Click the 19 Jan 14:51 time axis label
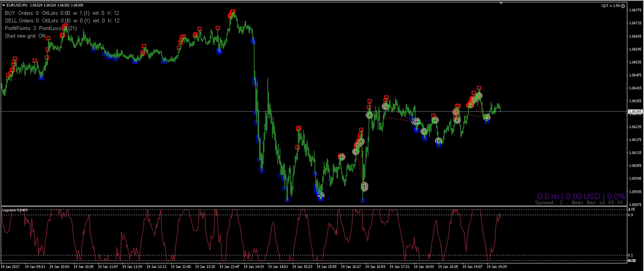This screenshot has width=644, height=271. pyautogui.click(x=278, y=267)
